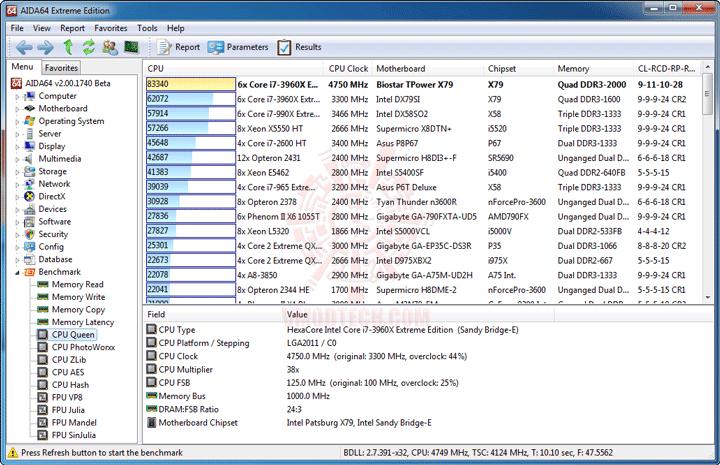Switch to the Menu sidebar tab
Image resolution: width=720 pixels, height=465 pixels.
point(22,67)
